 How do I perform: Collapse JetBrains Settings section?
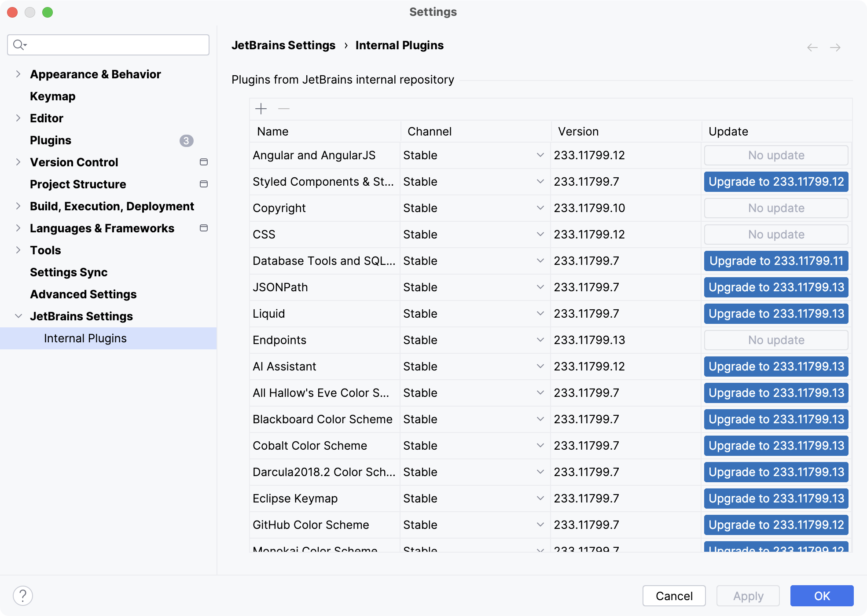18,316
